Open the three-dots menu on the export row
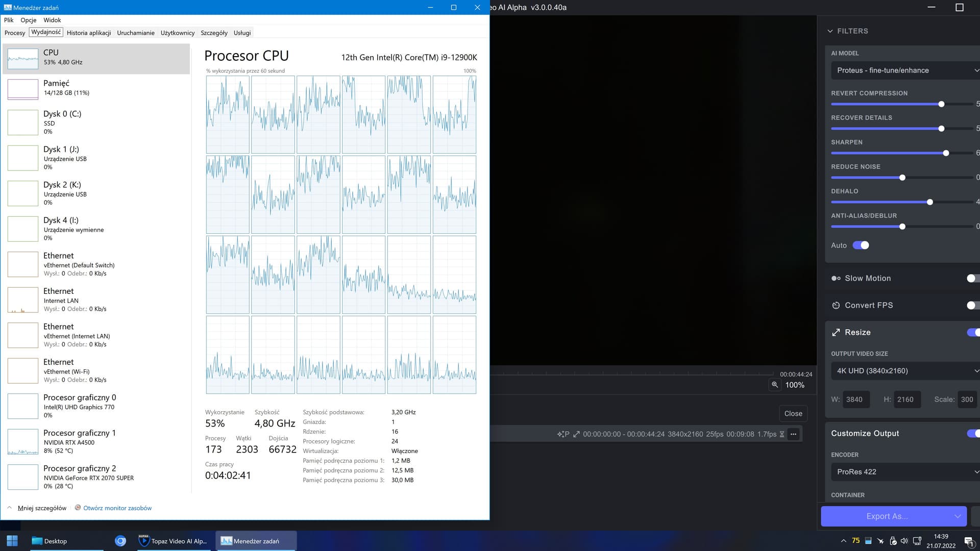 [x=793, y=434]
